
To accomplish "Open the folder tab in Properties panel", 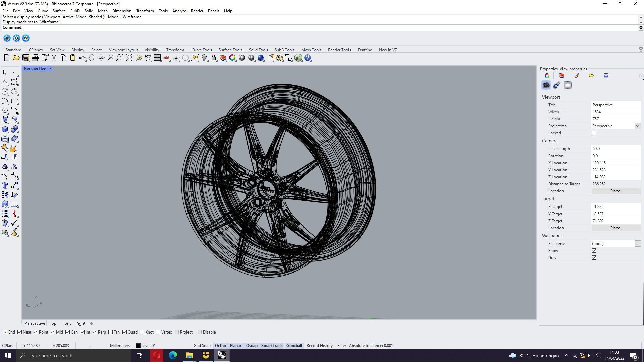I will (x=591, y=76).
